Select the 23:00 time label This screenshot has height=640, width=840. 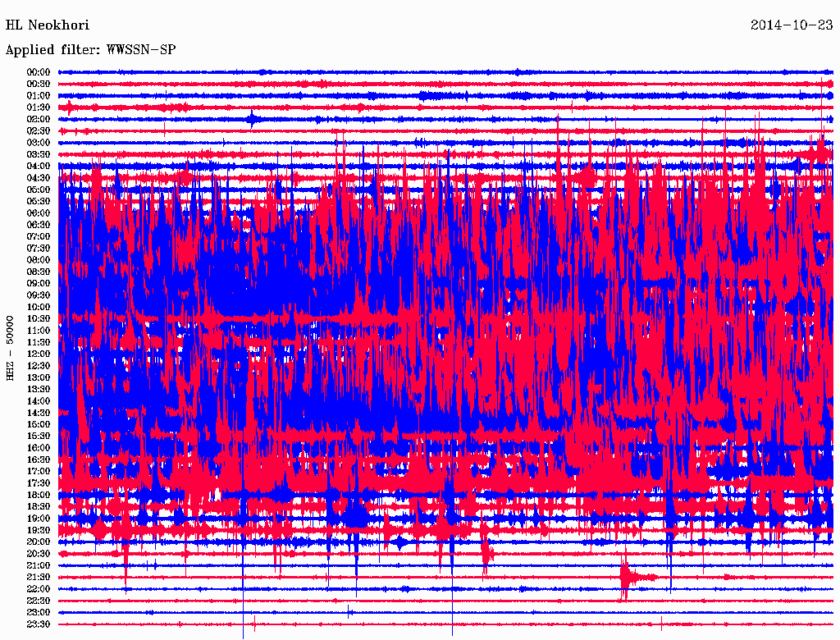pyautogui.click(x=38, y=612)
